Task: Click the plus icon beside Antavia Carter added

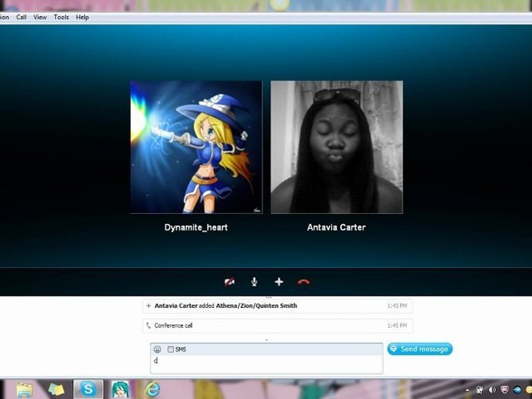Action: coord(149,306)
